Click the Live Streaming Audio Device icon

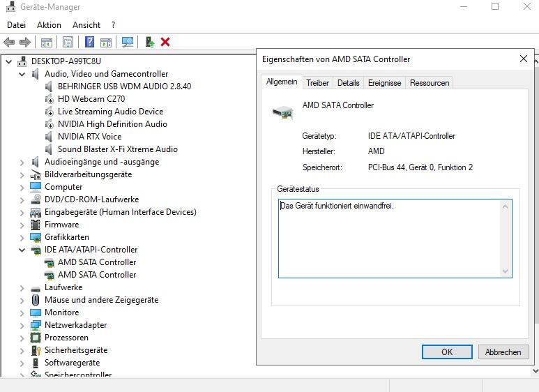(49, 112)
